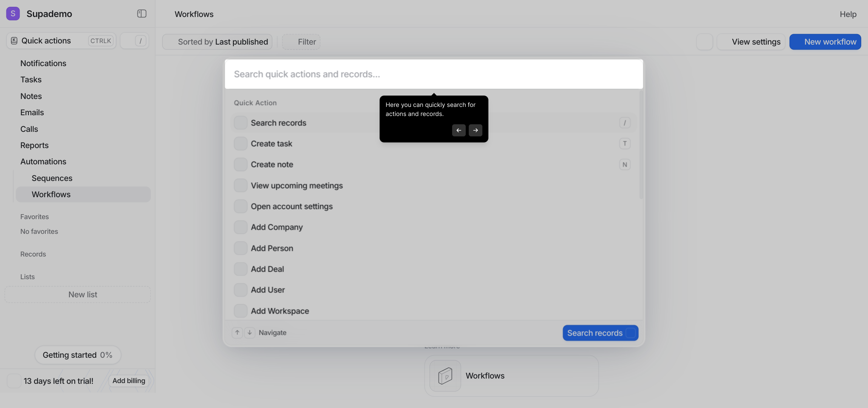
Task: Collapse the sidebar with the panel icon
Action: click(142, 14)
